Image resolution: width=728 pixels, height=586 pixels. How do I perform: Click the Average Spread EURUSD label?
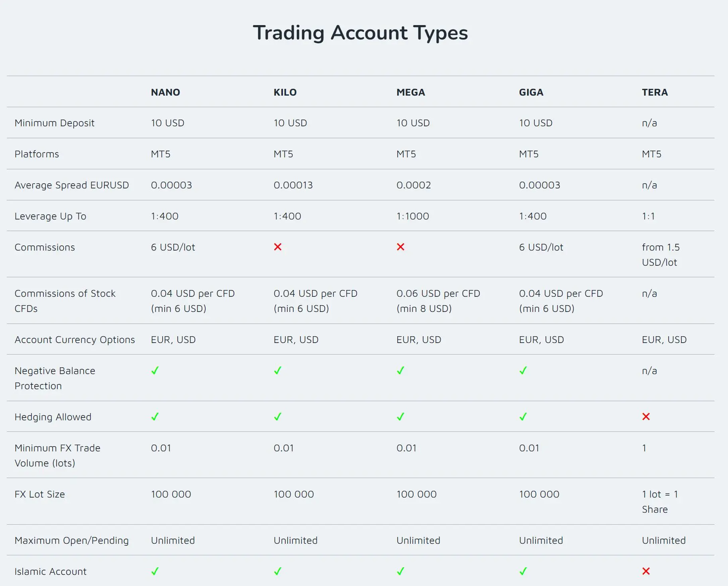coord(72,185)
